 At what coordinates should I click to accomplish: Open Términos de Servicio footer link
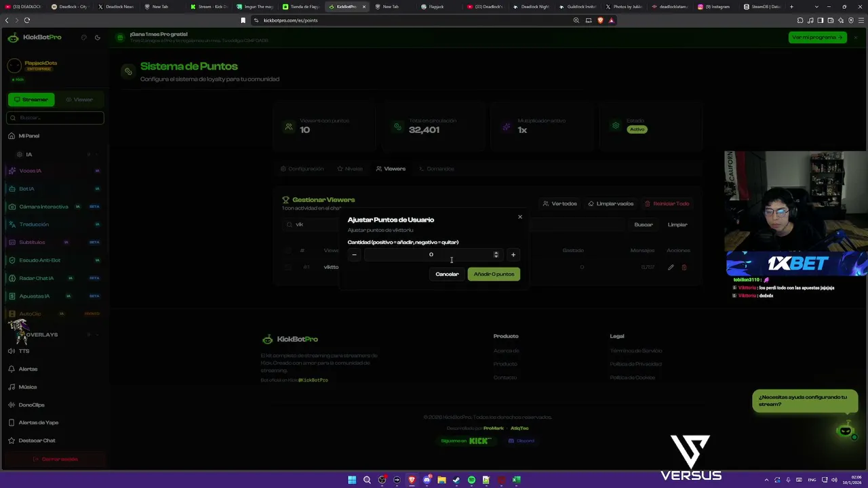click(636, 350)
